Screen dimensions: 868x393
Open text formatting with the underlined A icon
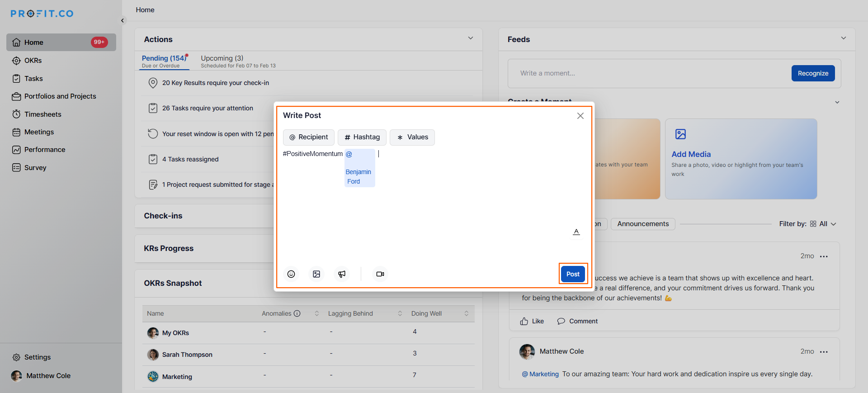click(576, 232)
